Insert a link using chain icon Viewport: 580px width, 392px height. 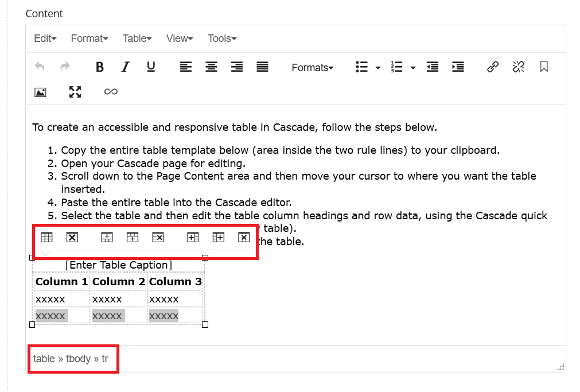(x=493, y=67)
